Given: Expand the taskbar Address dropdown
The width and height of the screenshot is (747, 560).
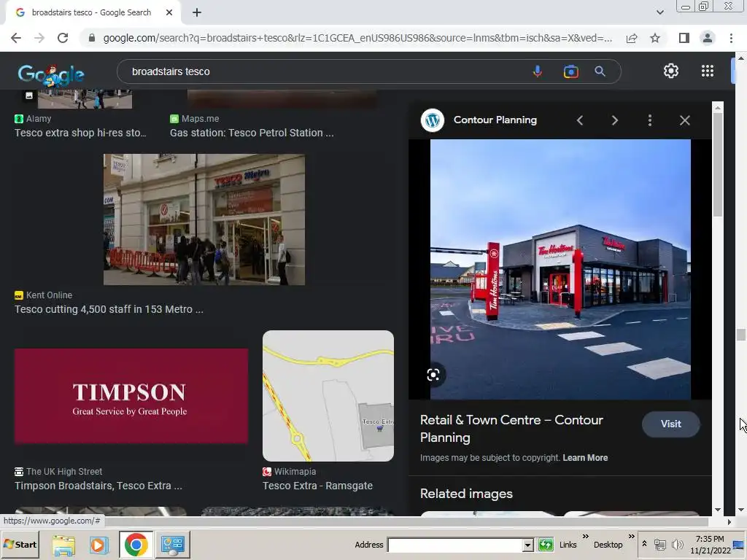Looking at the screenshot, I should 527,545.
